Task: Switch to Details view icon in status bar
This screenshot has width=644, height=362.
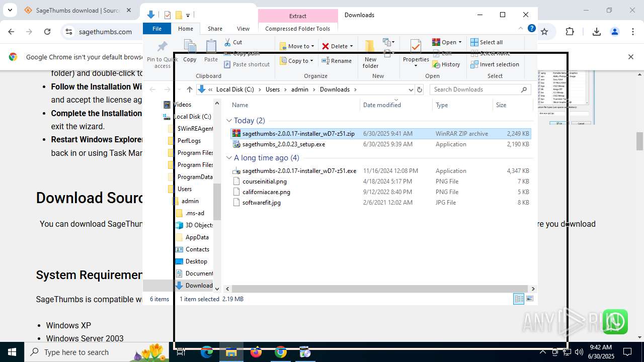Action: click(519, 299)
